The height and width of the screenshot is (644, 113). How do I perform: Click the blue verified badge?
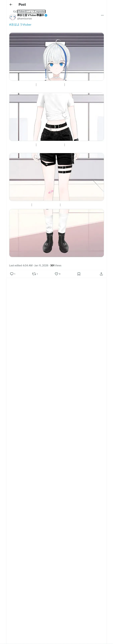[x=46, y=15]
